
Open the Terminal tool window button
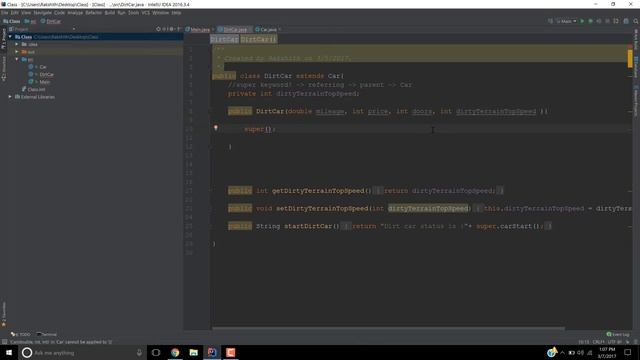pos(47,334)
